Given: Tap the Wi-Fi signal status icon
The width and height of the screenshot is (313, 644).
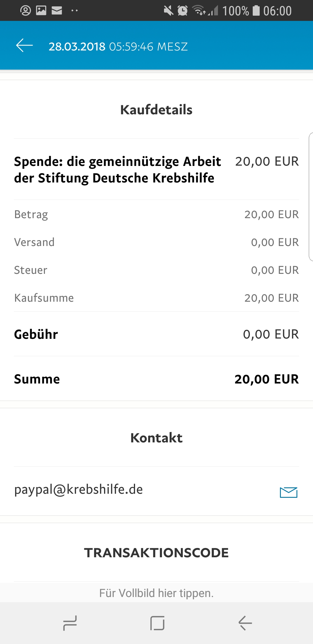Looking at the screenshot, I should [x=199, y=11].
